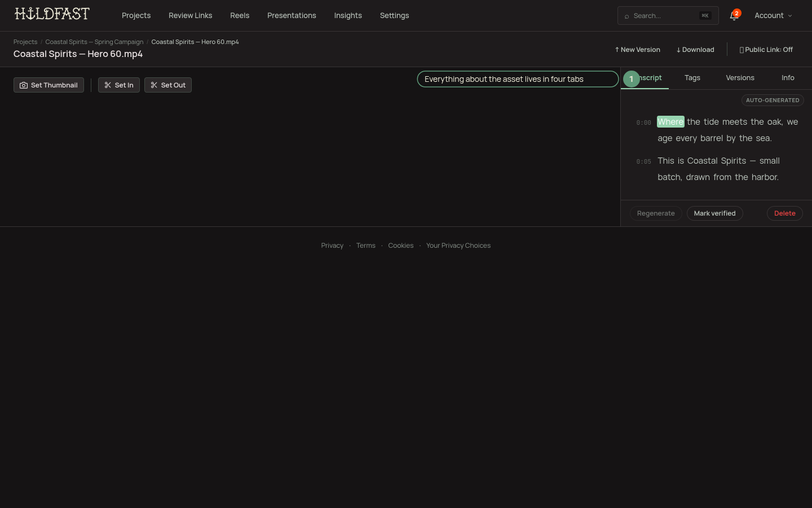
Task: Go to Review Links
Action: coord(190,16)
